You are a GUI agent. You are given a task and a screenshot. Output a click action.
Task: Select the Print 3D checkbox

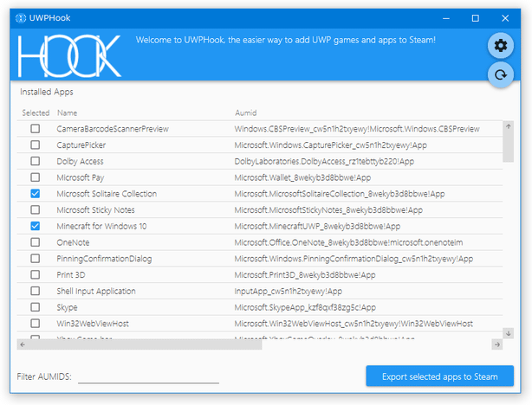tap(35, 274)
